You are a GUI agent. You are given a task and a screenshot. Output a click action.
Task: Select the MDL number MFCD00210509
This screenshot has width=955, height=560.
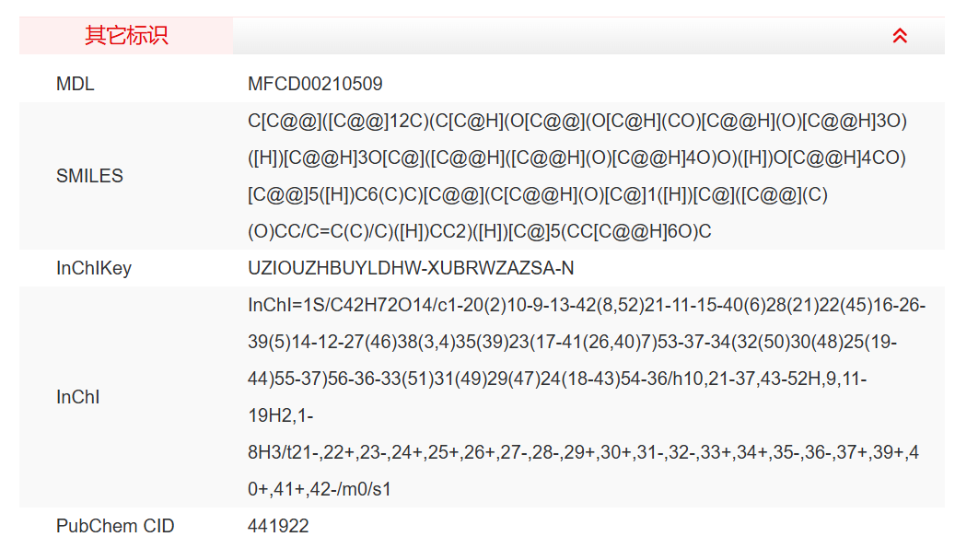pos(315,84)
